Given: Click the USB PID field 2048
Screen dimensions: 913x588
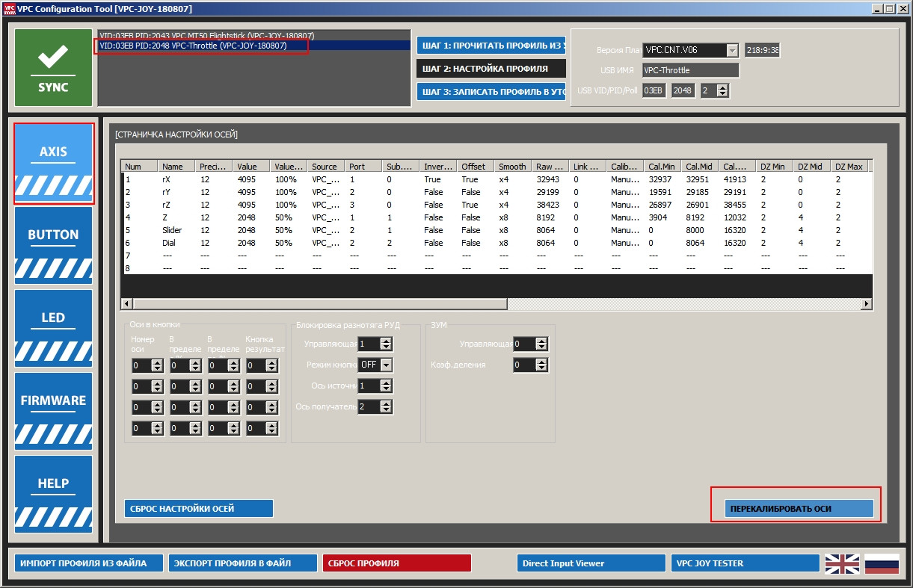Looking at the screenshot, I should (683, 90).
